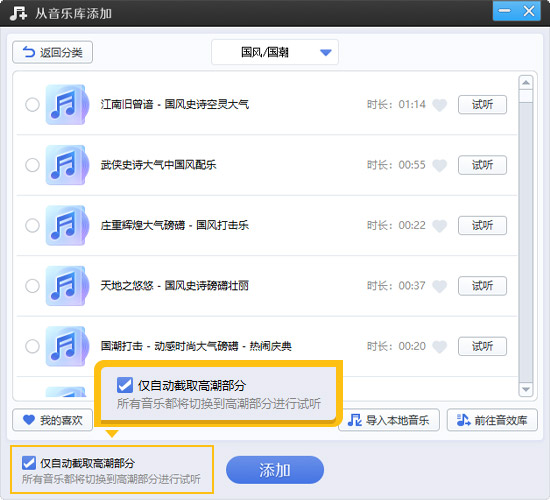550x500 pixels.
Task: Favorite the 国潮打击 track via heart
Action: click(x=440, y=347)
